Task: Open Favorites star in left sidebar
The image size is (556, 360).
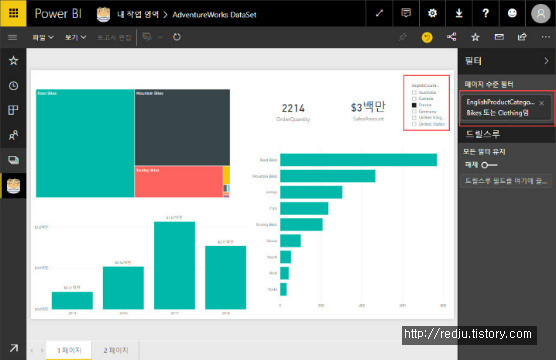Action: [13, 61]
